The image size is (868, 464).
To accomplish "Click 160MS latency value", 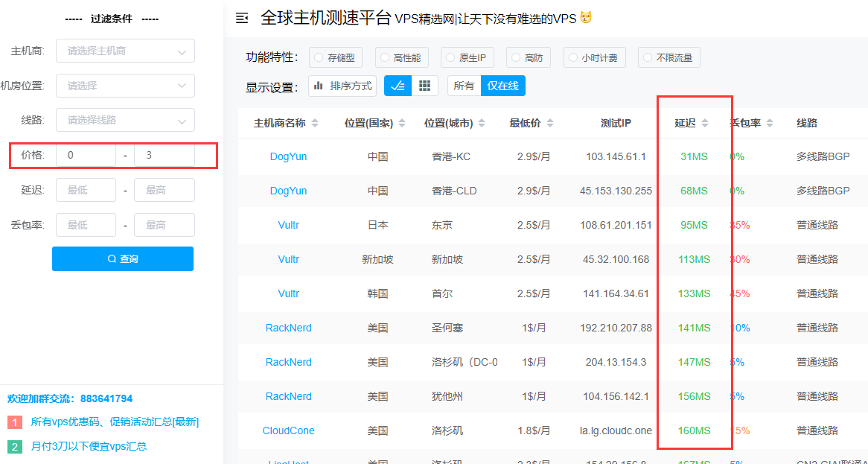I will point(695,430).
